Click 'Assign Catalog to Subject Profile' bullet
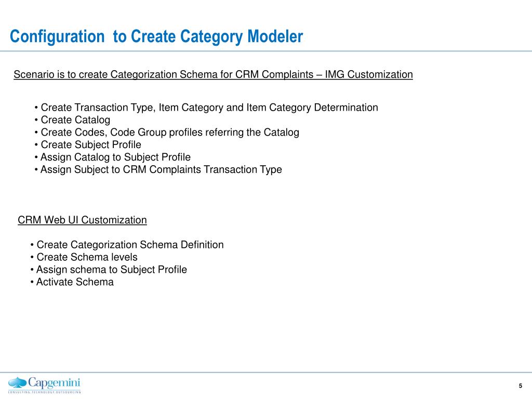The width and height of the screenshot is (532, 399). (x=112, y=157)
